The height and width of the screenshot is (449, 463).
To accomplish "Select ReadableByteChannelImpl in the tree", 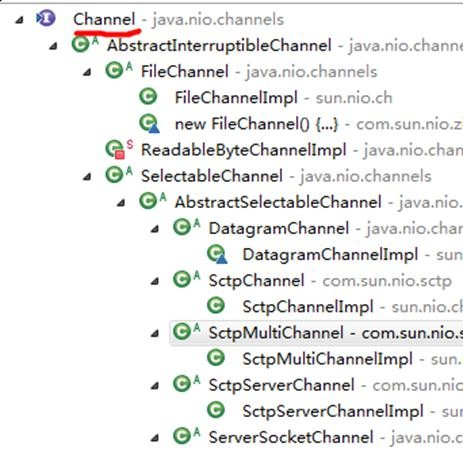I will click(244, 150).
